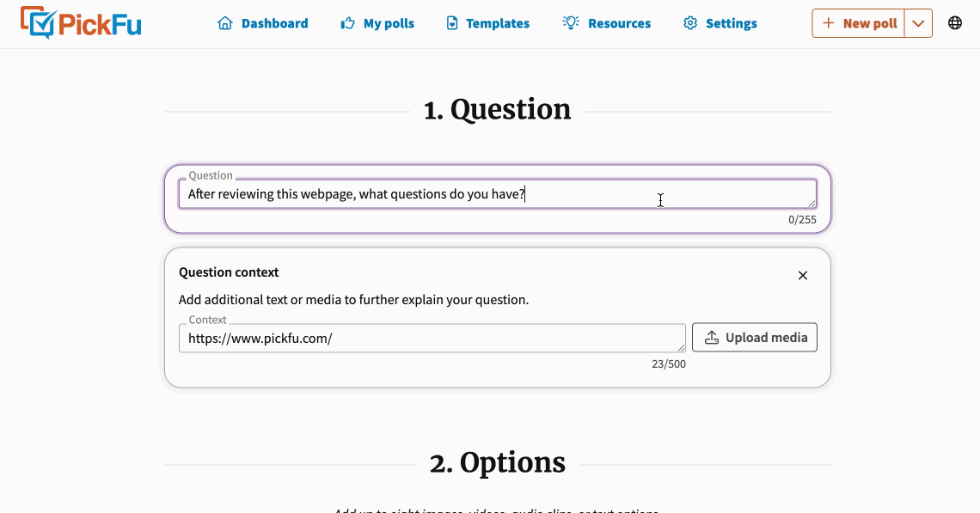The width and height of the screenshot is (980, 513).
Task: Click the Templates document icon
Action: [x=452, y=23]
